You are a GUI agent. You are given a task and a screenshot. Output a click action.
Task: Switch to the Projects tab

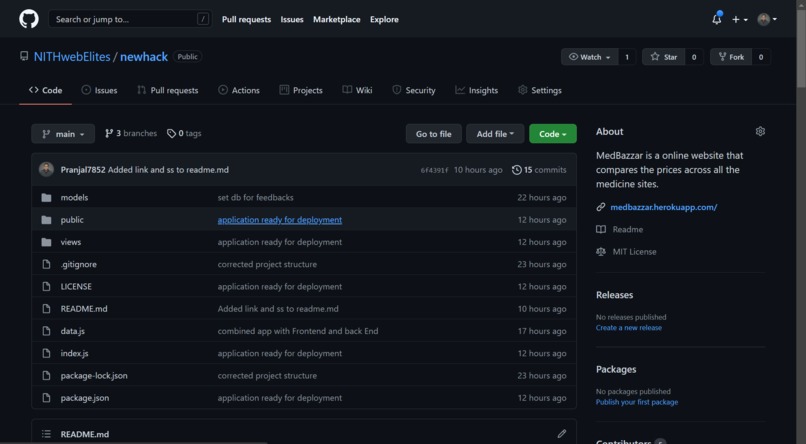click(x=301, y=90)
